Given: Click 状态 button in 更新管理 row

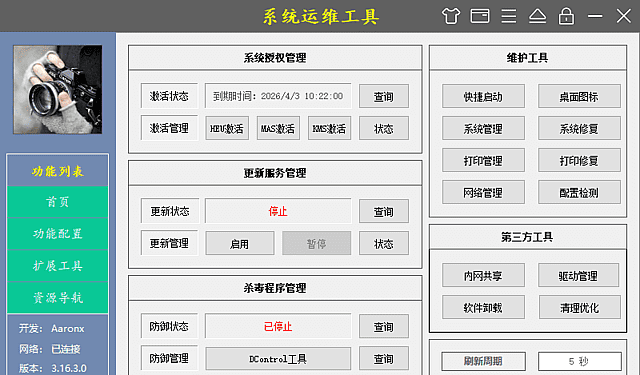Looking at the screenshot, I should pos(384,244).
